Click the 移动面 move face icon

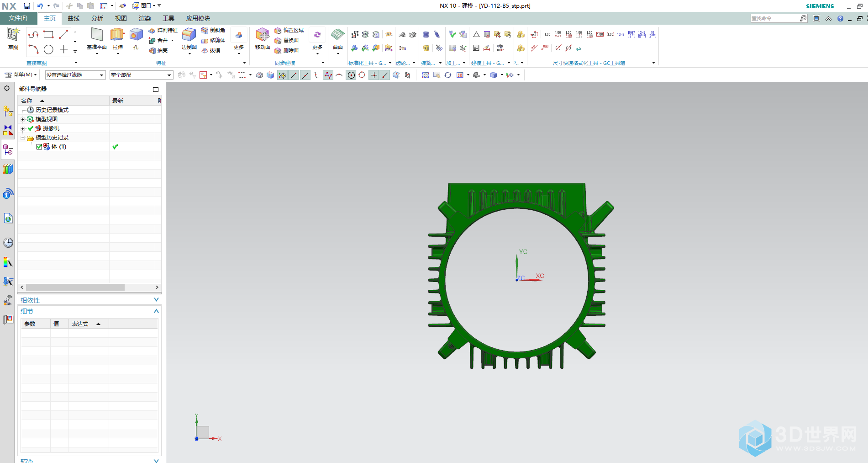263,35
